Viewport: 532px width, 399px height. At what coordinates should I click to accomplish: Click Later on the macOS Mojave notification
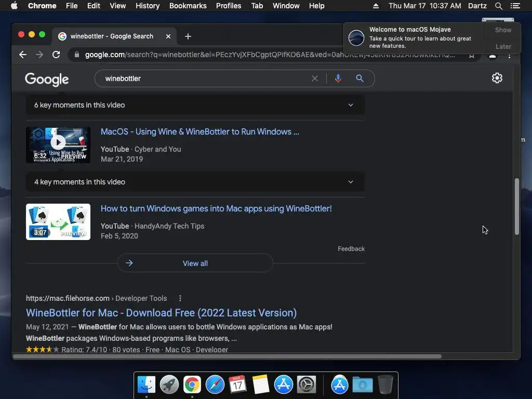point(503,46)
